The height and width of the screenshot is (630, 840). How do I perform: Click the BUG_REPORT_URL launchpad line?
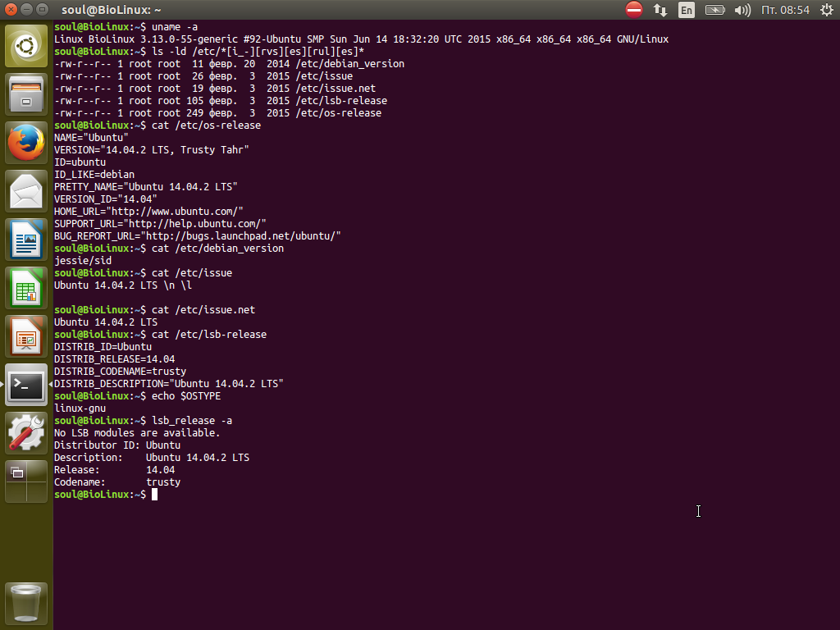click(197, 236)
